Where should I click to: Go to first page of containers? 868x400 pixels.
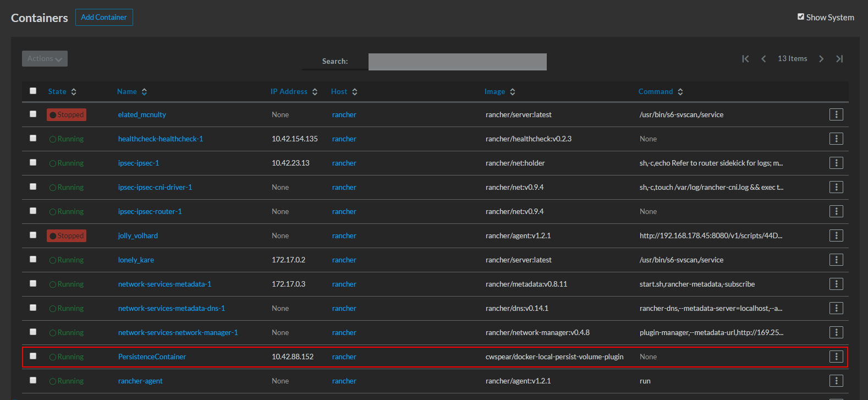[x=745, y=59]
